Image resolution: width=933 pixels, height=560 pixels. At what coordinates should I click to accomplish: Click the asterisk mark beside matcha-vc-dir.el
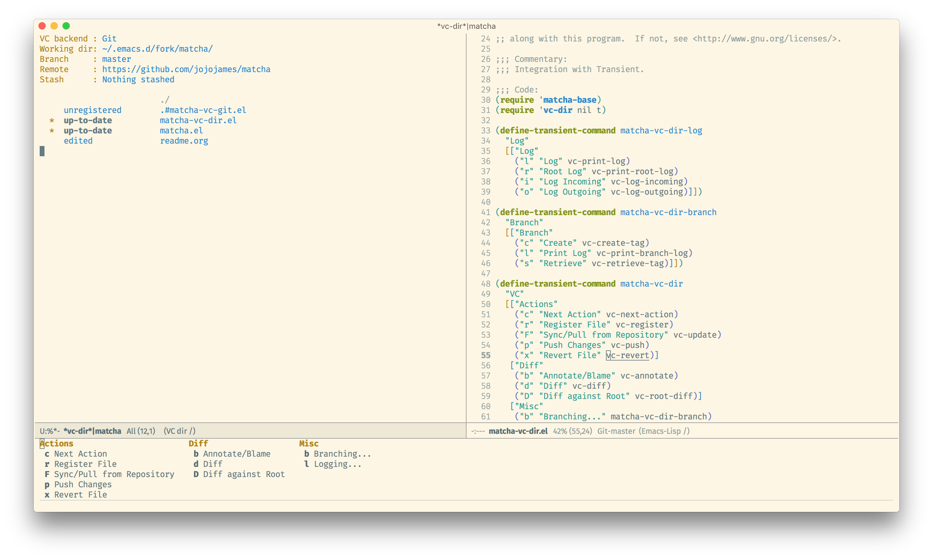click(x=52, y=121)
